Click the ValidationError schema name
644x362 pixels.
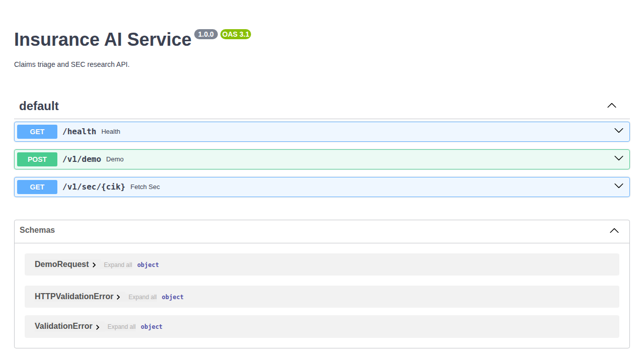(x=63, y=326)
